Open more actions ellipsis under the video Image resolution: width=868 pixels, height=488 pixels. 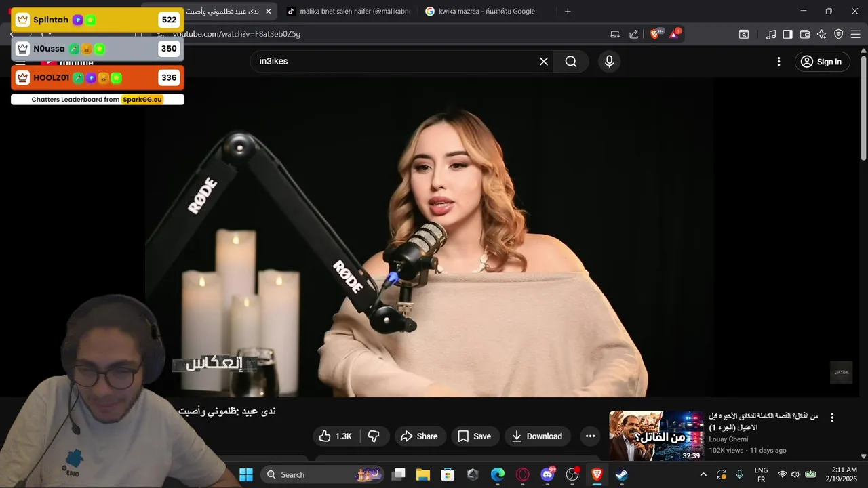[x=590, y=436]
